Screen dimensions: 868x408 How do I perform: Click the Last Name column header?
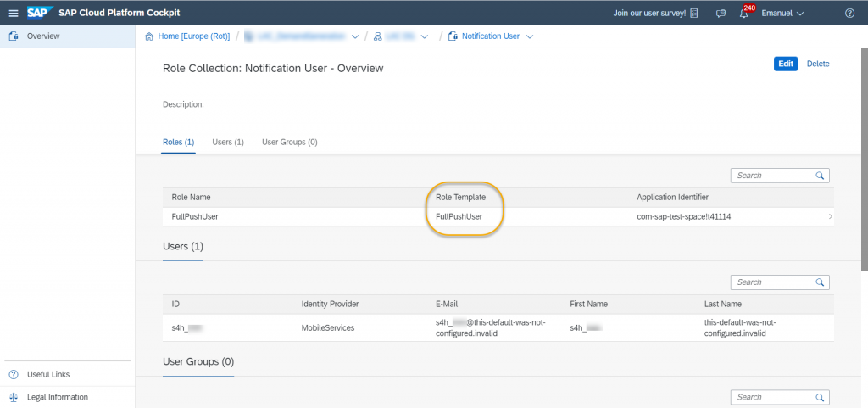coord(722,305)
